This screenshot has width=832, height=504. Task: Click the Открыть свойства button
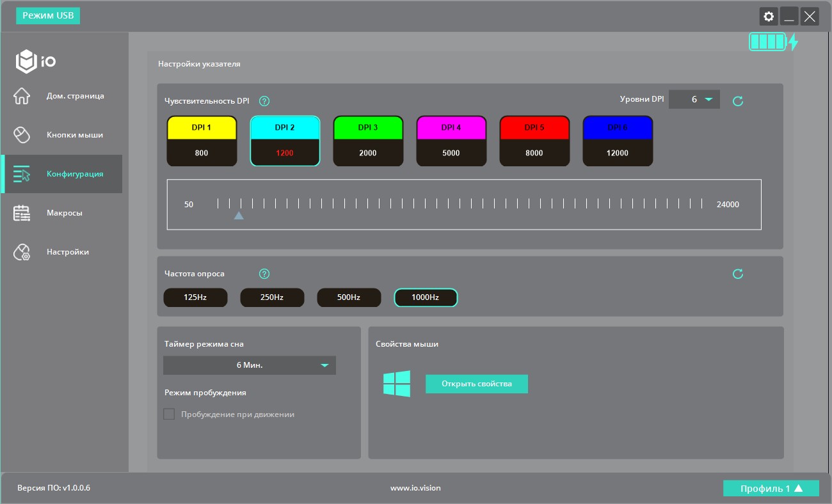(477, 384)
